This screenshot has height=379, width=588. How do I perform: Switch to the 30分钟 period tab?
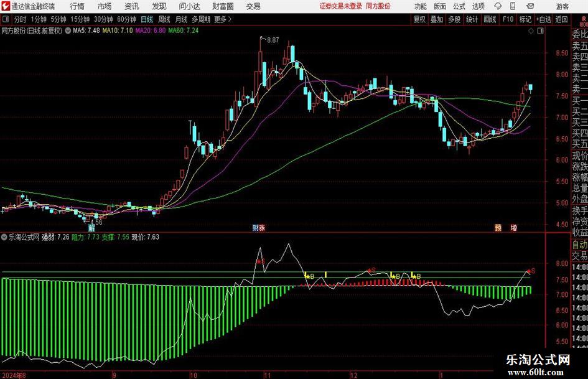point(103,19)
